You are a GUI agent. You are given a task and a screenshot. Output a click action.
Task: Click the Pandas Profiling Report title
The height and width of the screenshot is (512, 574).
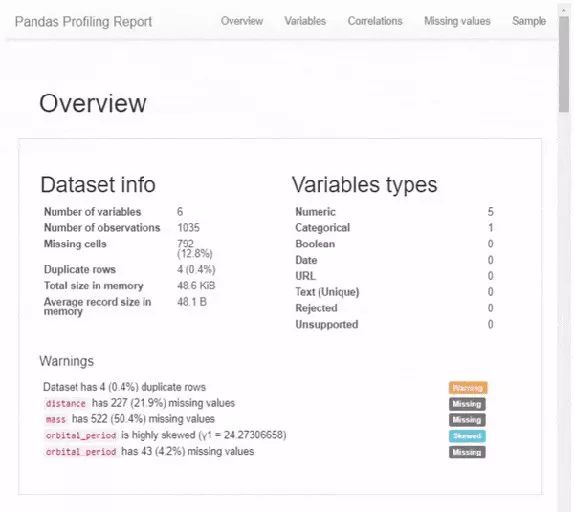pos(83,22)
